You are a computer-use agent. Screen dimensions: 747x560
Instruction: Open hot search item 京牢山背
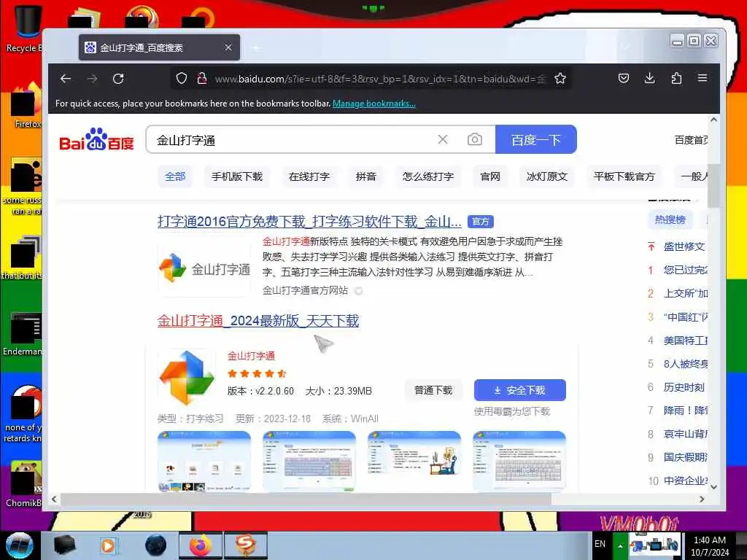(686, 434)
